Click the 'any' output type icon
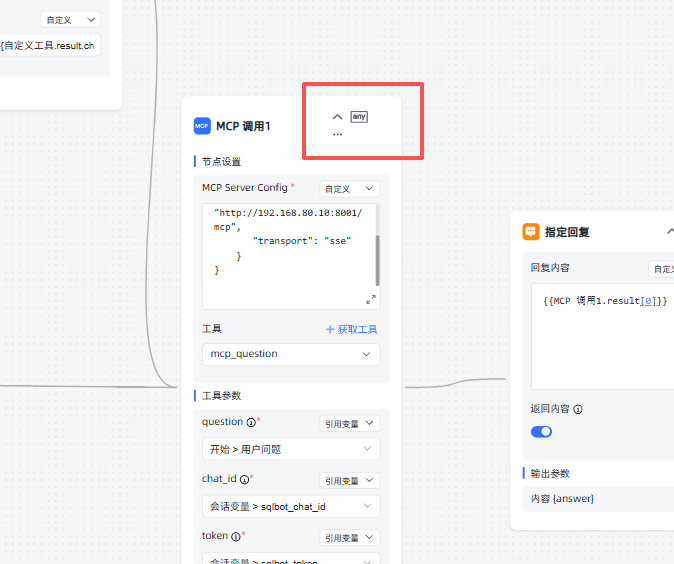 pyautogui.click(x=359, y=117)
